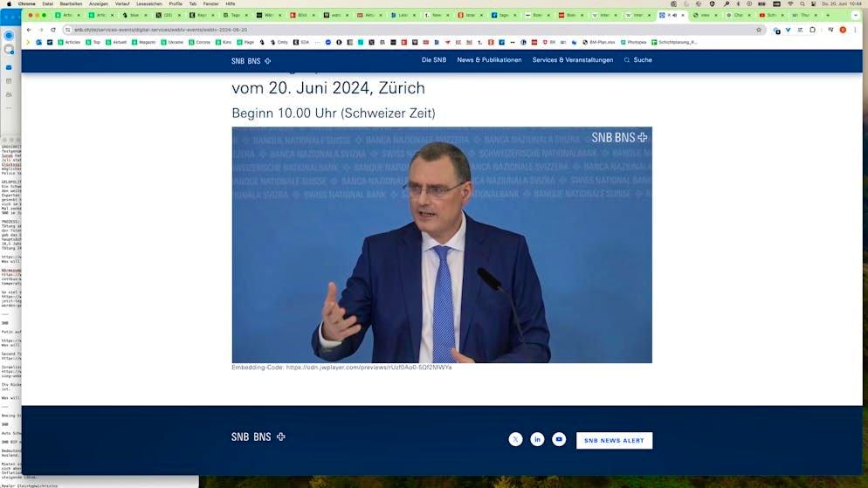Click the jwplayer embedding-code URL text
Screen dimensions: 868x488
[x=369, y=368]
